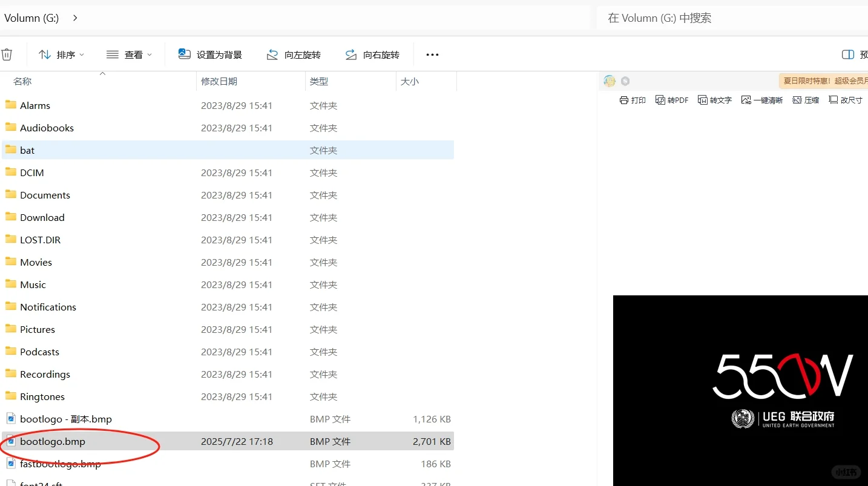Viewport: 868px width, 486px height.
Task: Open the 查看 view options dropdown
Action: pyautogui.click(x=129, y=54)
